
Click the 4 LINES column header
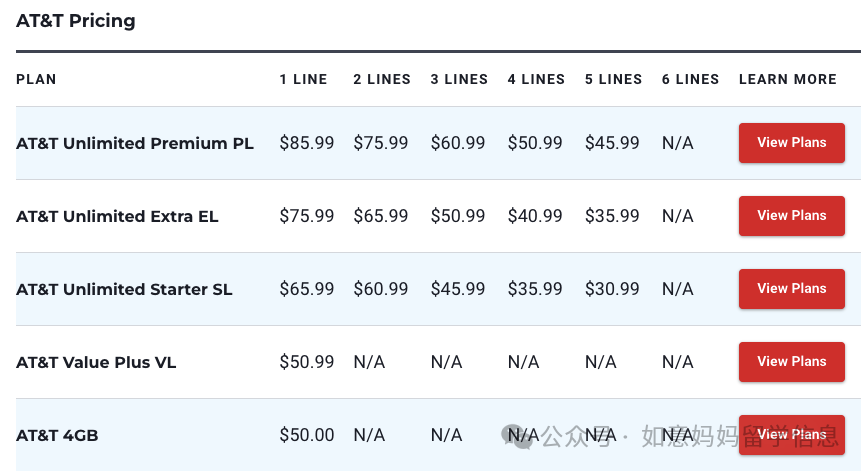536,79
